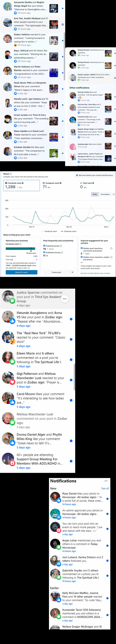Image resolution: width=116 pixels, height=644 pixels.
Task: Open the Kumander Tarot (55K followers) mention
Action: (x=80, y=615)
